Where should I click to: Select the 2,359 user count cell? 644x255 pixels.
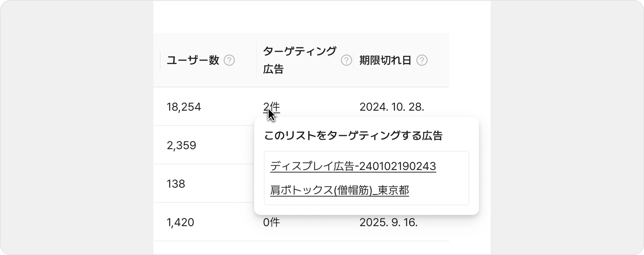coord(181,145)
